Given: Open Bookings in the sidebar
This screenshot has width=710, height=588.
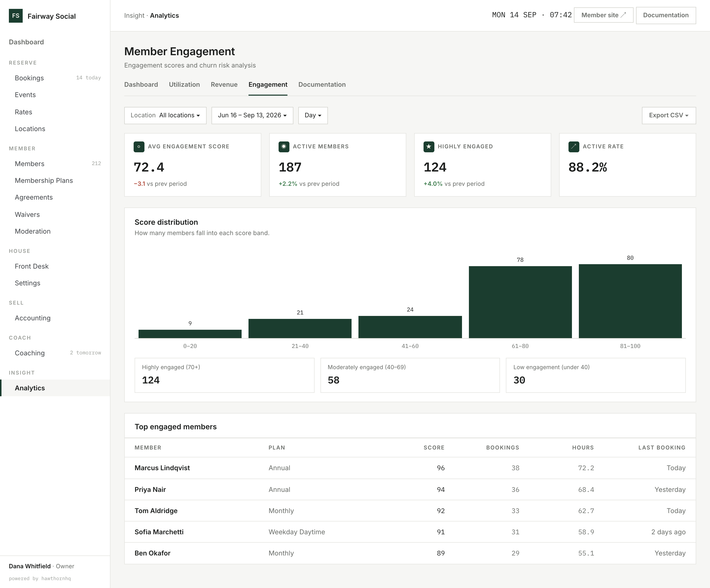Looking at the screenshot, I should coord(55,78).
